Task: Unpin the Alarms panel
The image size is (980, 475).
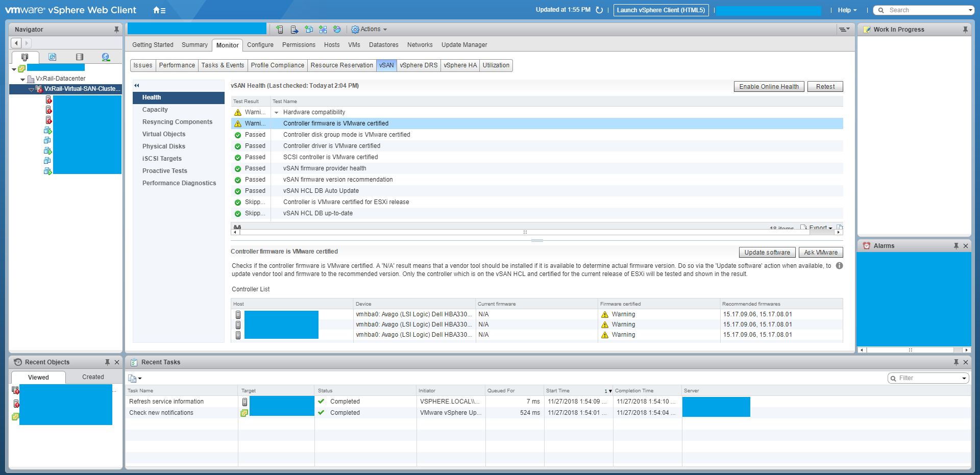Action: coord(957,245)
